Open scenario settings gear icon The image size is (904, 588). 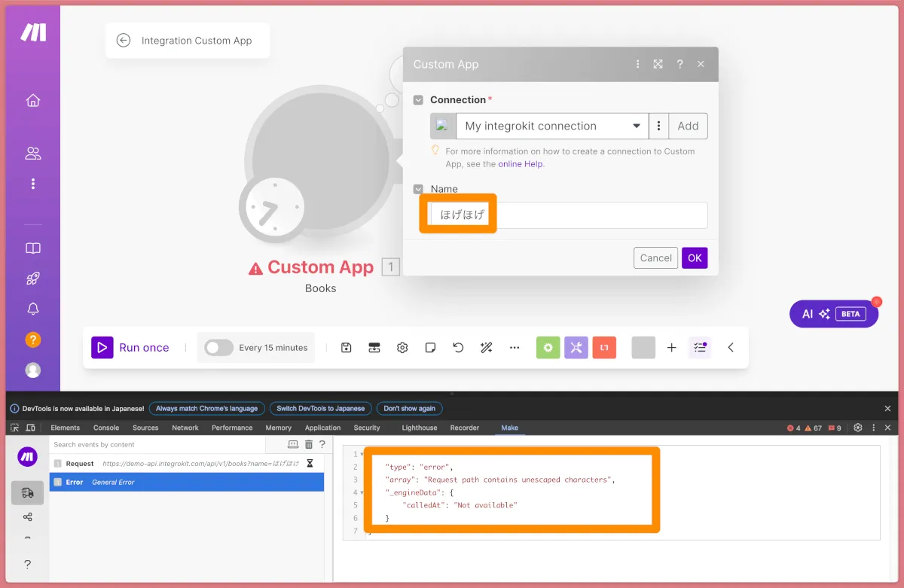(402, 348)
